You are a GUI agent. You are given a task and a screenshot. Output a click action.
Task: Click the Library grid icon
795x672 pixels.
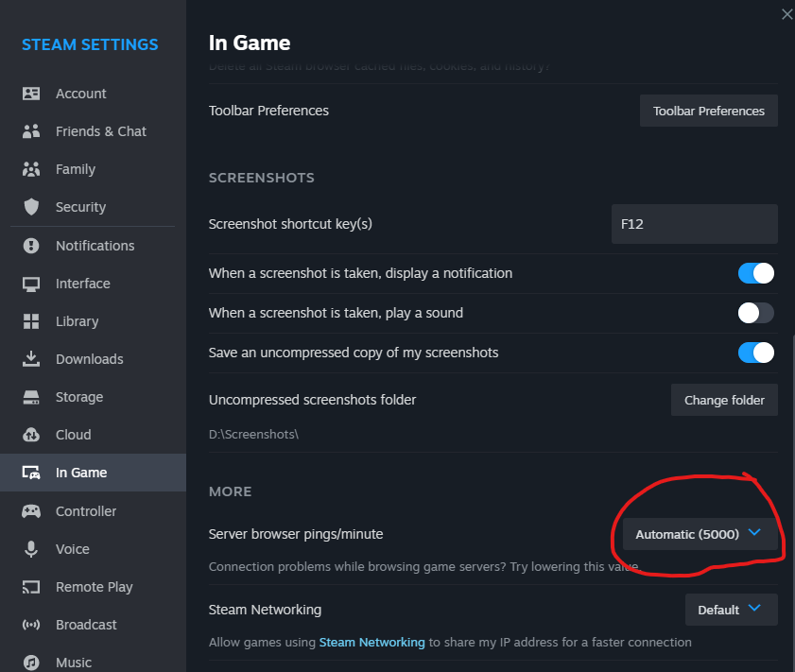coord(31,321)
